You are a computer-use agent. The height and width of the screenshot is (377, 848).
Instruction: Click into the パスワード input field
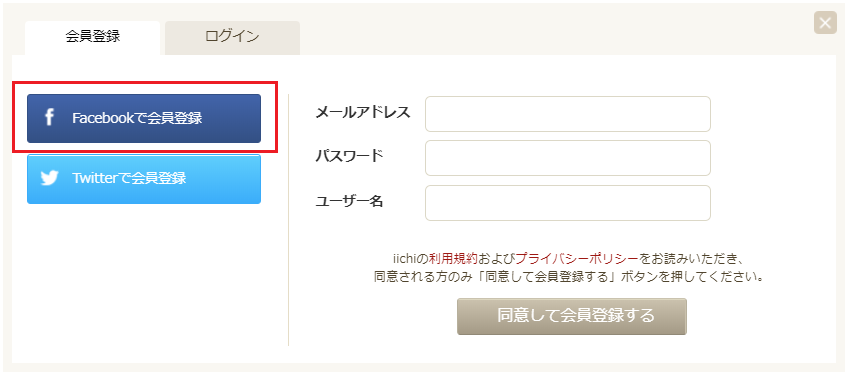coord(567,158)
